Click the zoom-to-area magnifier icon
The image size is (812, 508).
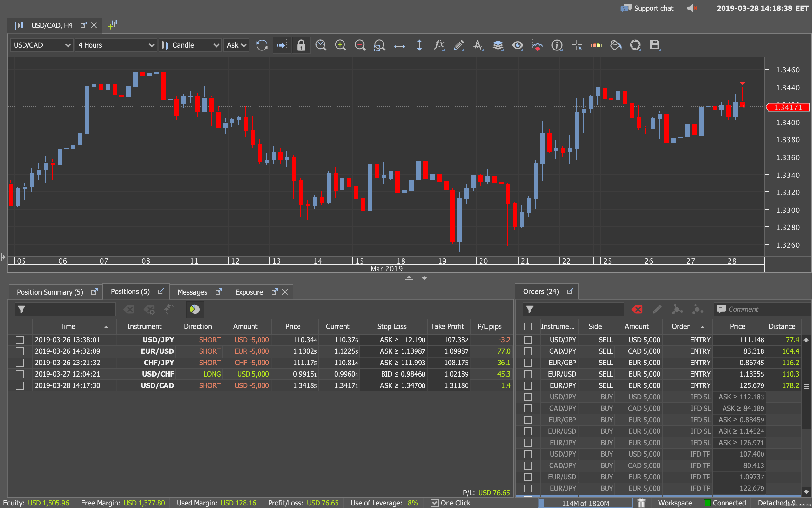click(379, 45)
